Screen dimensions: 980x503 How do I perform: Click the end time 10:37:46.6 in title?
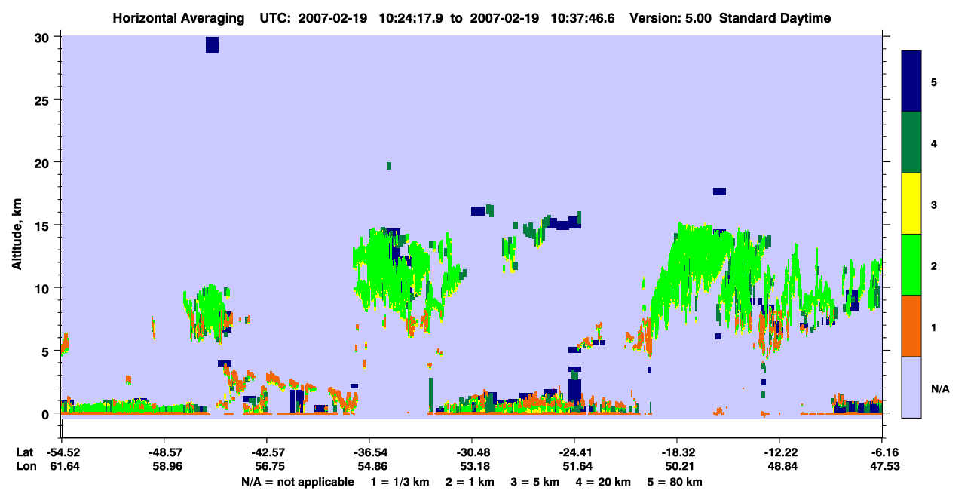(583, 18)
